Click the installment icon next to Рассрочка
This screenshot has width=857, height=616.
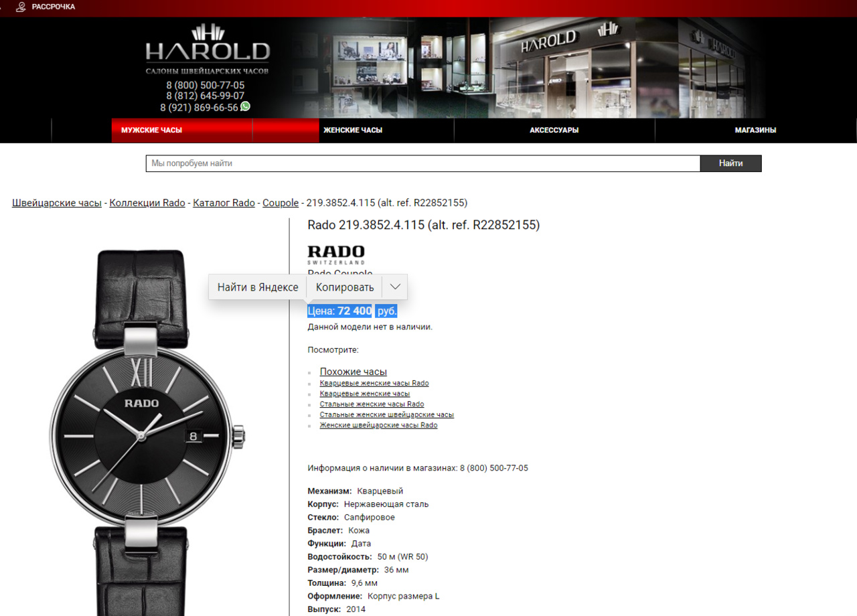tap(21, 7)
